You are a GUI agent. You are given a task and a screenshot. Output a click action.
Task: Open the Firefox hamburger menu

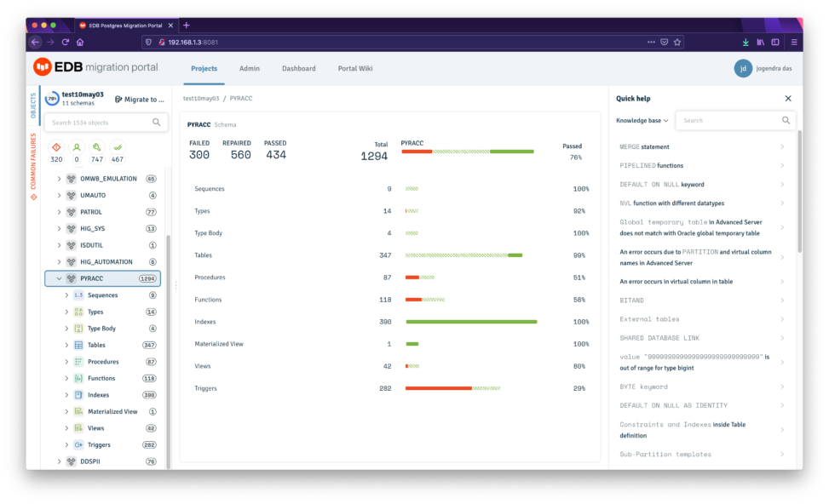794,43
